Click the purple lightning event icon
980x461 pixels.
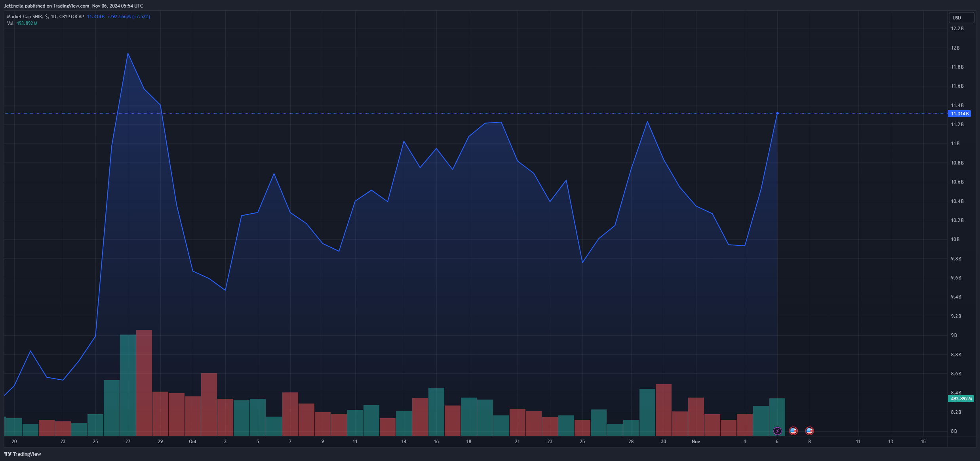tap(777, 431)
